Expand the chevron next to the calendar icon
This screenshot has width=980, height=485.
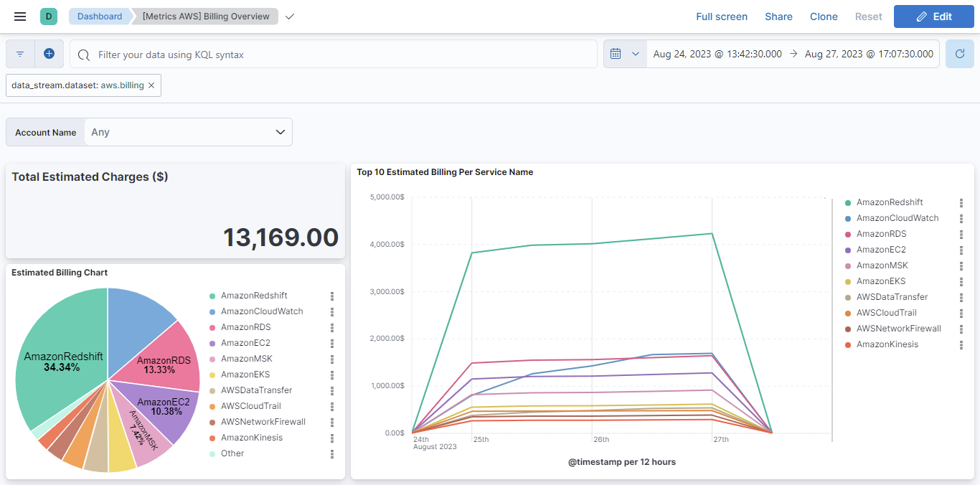(634, 53)
